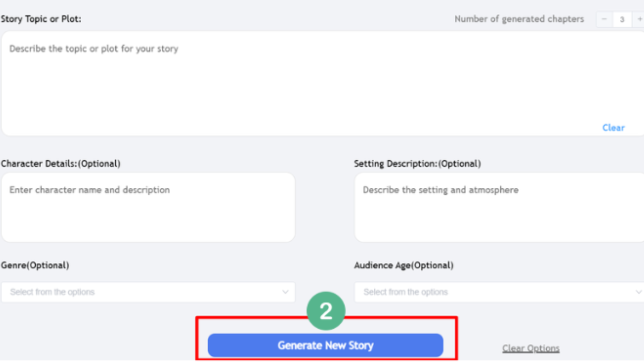Click the Clear Options link
Screen dimensions: 644x362
coord(530,349)
